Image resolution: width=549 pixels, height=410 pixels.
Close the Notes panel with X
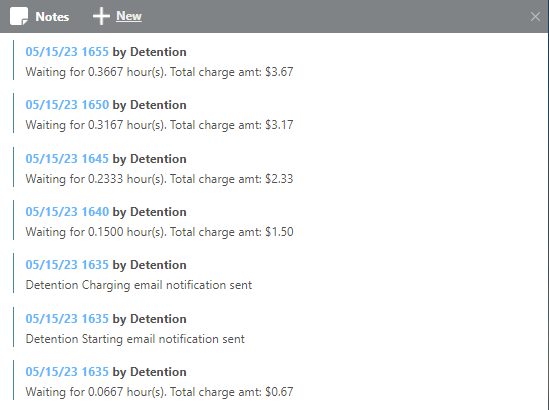click(x=535, y=16)
